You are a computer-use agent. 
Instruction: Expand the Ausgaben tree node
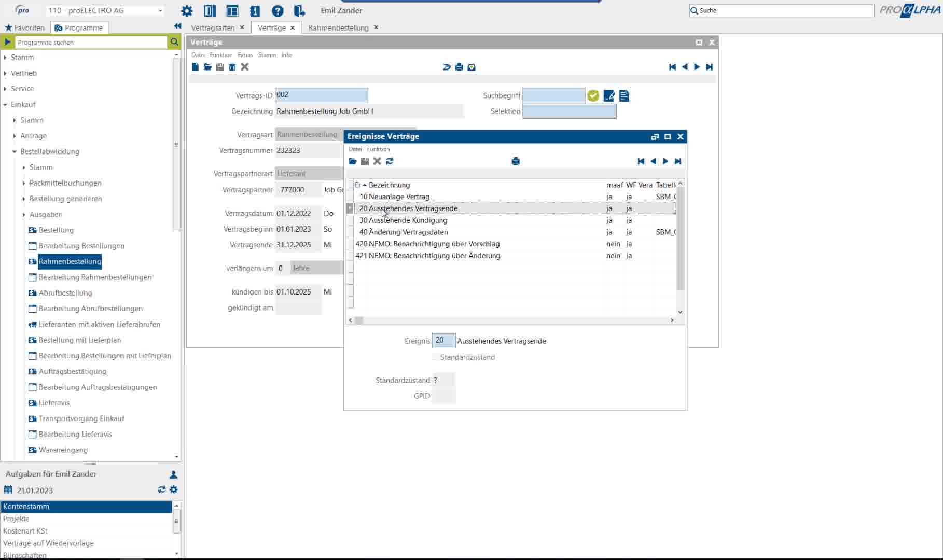(24, 215)
